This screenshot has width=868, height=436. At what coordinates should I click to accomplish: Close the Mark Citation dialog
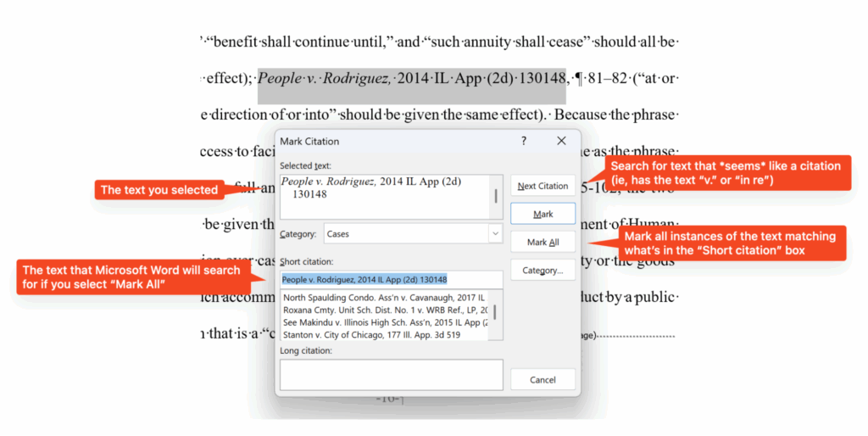(x=561, y=141)
